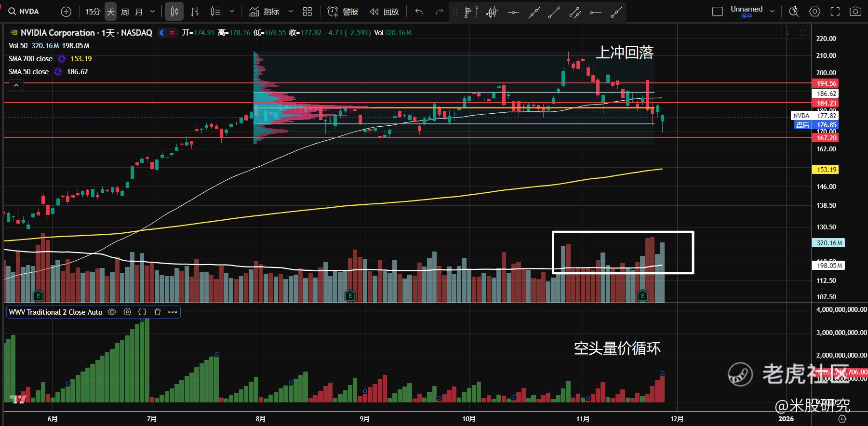Select the volume candles chart style icon
Screen dimensions: 868x426
215,12
